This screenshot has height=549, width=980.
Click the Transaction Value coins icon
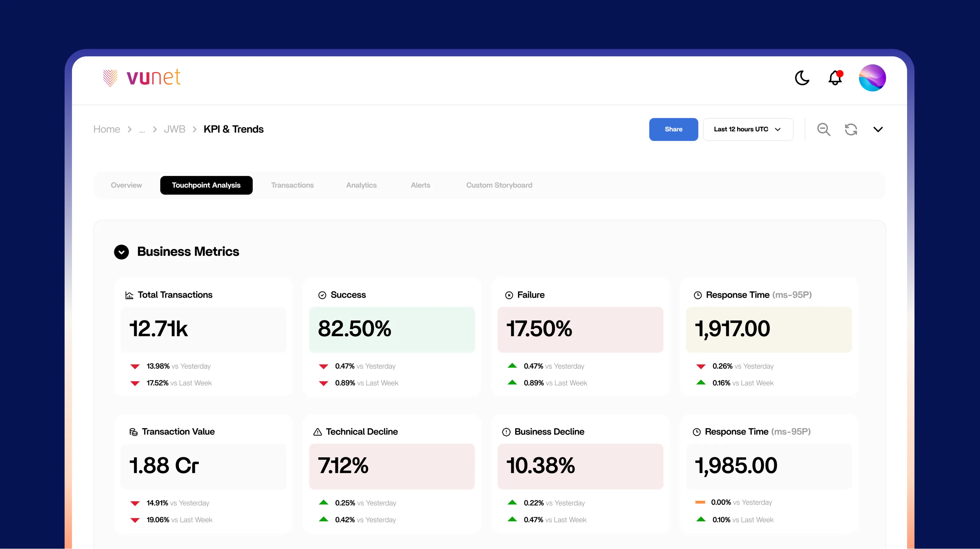[x=133, y=432]
